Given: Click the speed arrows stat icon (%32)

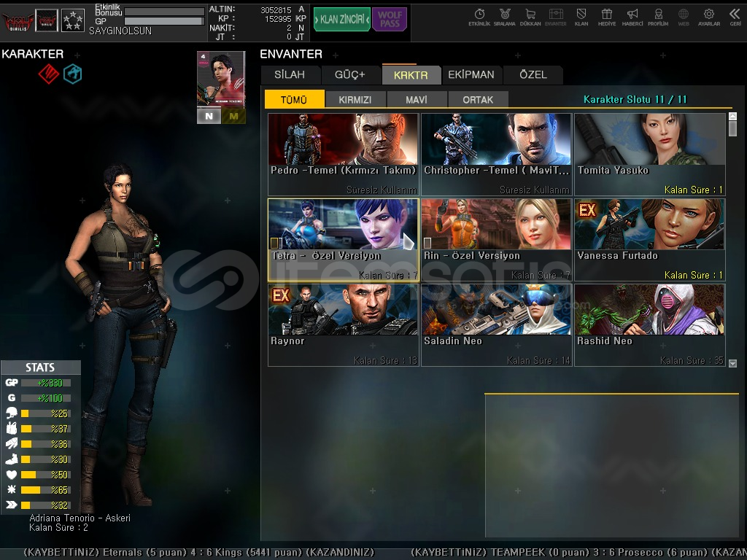Looking at the screenshot, I should coord(12,505).
